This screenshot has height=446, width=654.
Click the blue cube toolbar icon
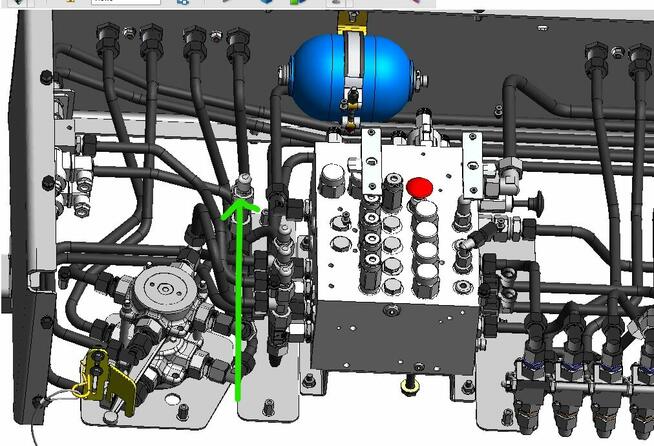[x=267, y=3]
